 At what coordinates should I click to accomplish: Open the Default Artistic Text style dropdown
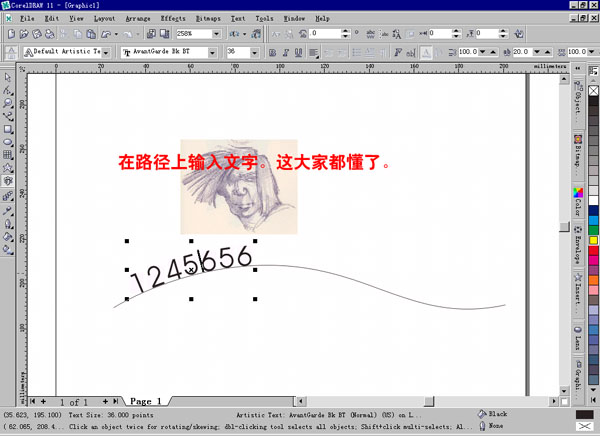coord(106,52)
